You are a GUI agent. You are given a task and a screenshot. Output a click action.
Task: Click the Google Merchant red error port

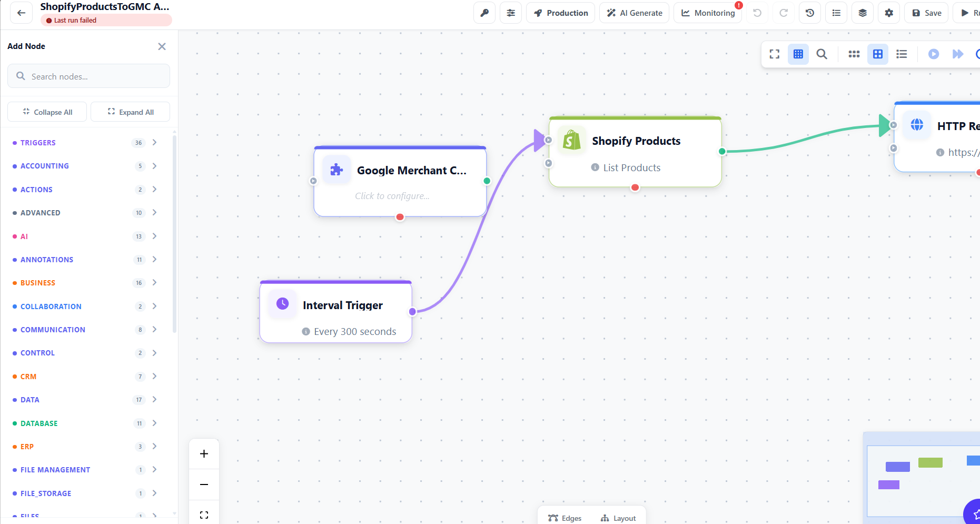pyautogui.click(x=400, y=217)
